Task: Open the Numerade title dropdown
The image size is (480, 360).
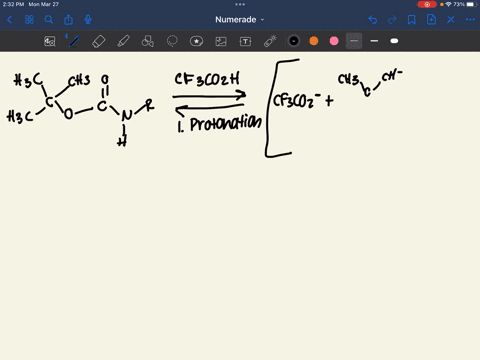Action: point(240,20)
